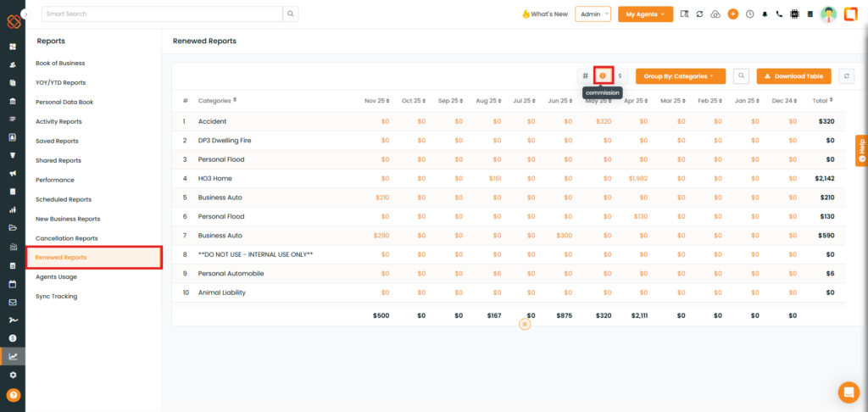Viewport: 868px width, 412px height.
Task: Open the My Agents dropdown
Action: click(x=645, y=14)
